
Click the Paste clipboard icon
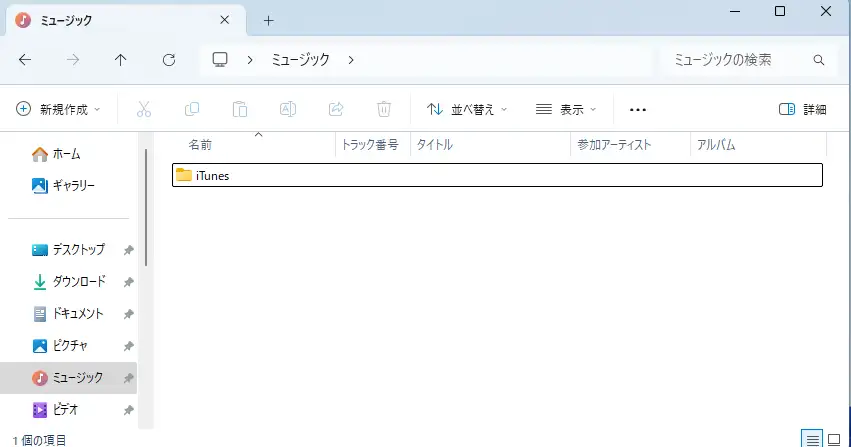point(240,109)
